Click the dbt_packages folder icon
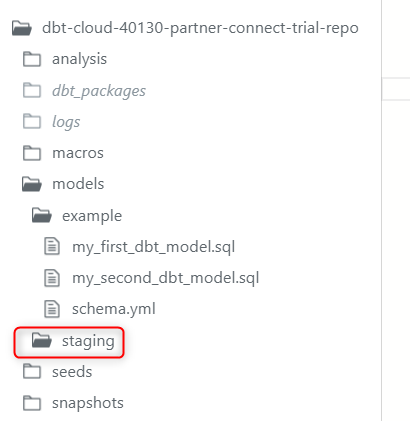 click(x=32, y=91)
